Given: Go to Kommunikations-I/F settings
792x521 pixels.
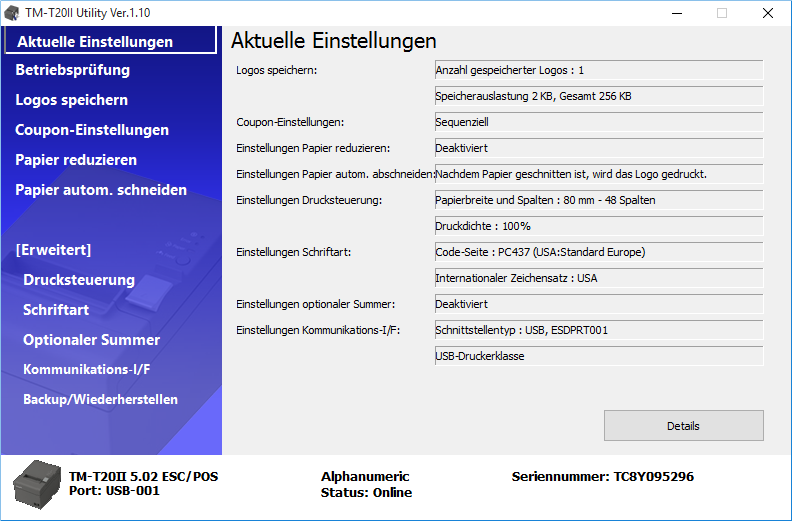Looking at the screenshot, I should coord(87,370).
